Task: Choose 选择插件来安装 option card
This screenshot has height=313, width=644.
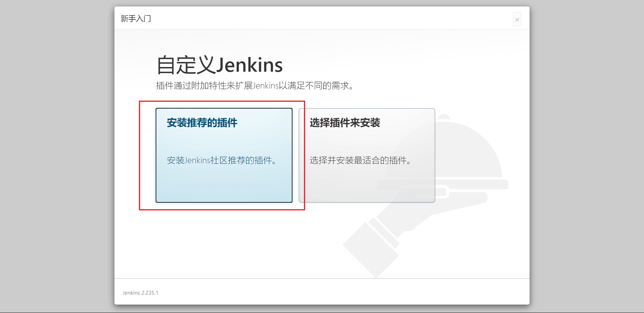Action: click(x=367, y=155)
